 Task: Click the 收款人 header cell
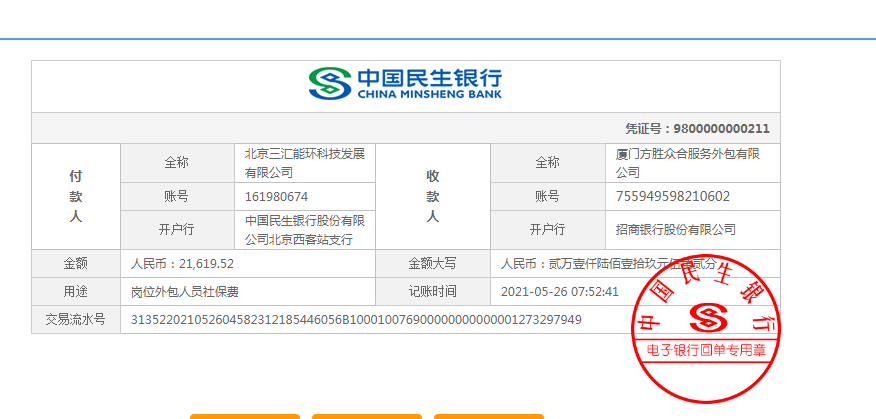433,197
